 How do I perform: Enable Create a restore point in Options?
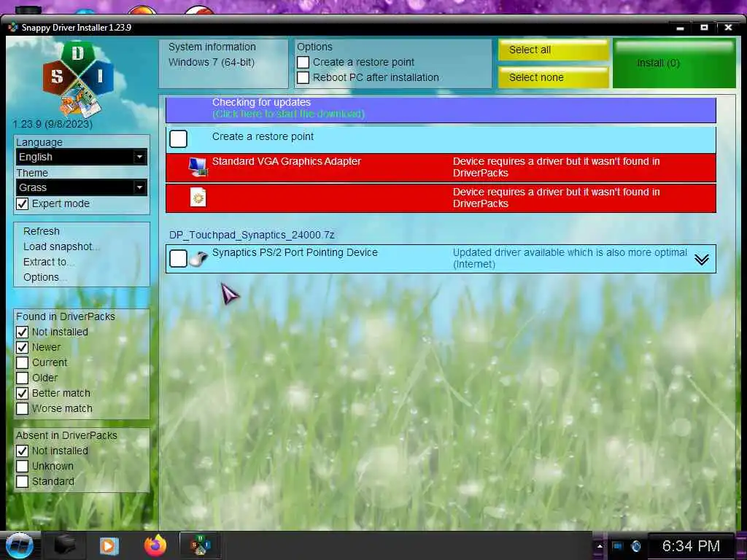(303, 63)
